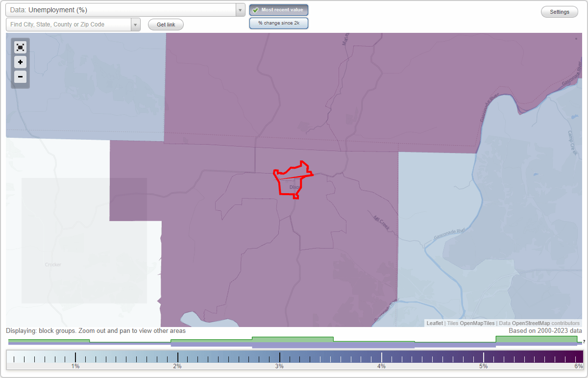Open the Settings panel
This screenshot has width=588, height=378.
pyautogui.click(x=559, y=11)
